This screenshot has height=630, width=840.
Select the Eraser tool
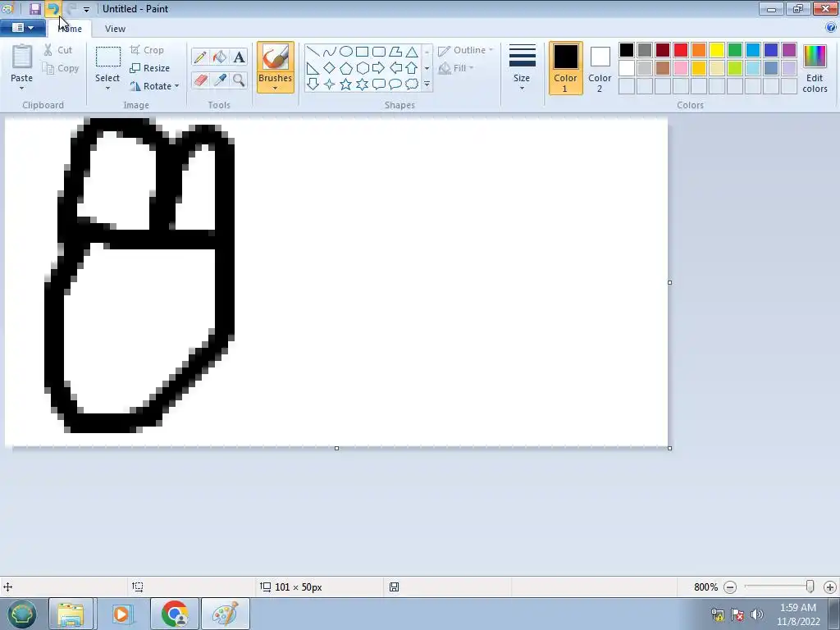(x=200, y=80)
